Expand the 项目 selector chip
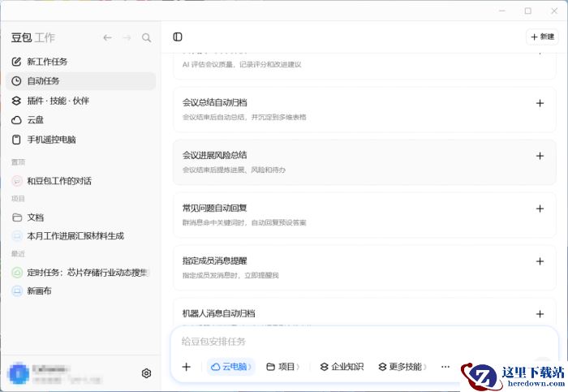 [283, 367]
